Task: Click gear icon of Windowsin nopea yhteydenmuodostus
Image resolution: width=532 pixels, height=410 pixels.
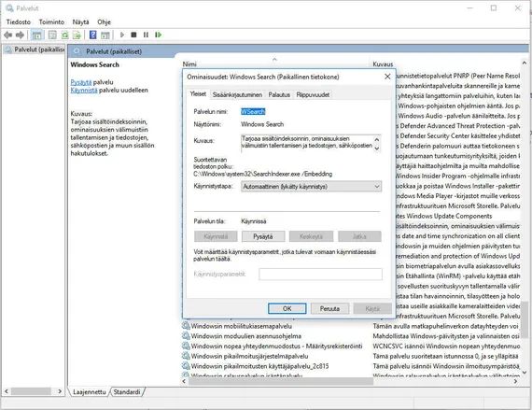Action: point(186,346)
